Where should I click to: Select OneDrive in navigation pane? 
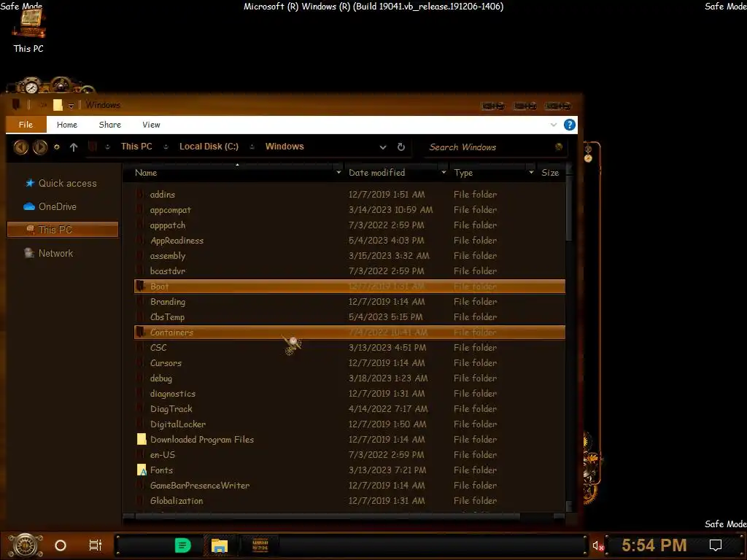[x=63, y=206]
